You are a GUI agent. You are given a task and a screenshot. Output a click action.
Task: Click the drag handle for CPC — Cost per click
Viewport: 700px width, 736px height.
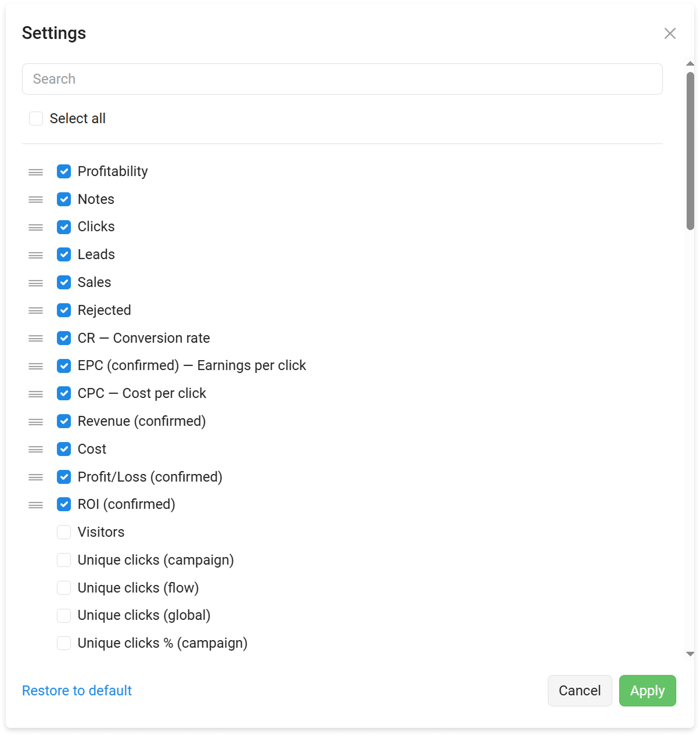36,394
